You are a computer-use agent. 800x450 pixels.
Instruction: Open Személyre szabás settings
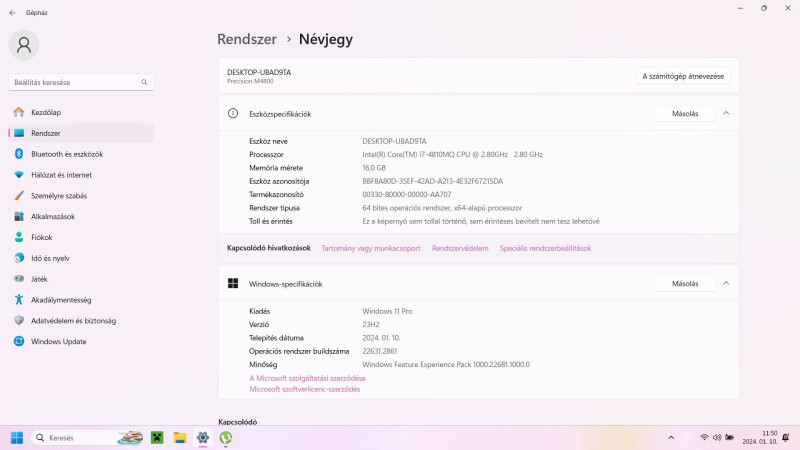[x=81, y=196]
